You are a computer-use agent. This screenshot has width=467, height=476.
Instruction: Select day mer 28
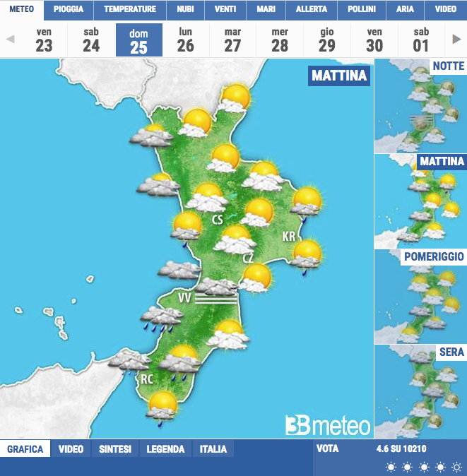coord(280,40)
